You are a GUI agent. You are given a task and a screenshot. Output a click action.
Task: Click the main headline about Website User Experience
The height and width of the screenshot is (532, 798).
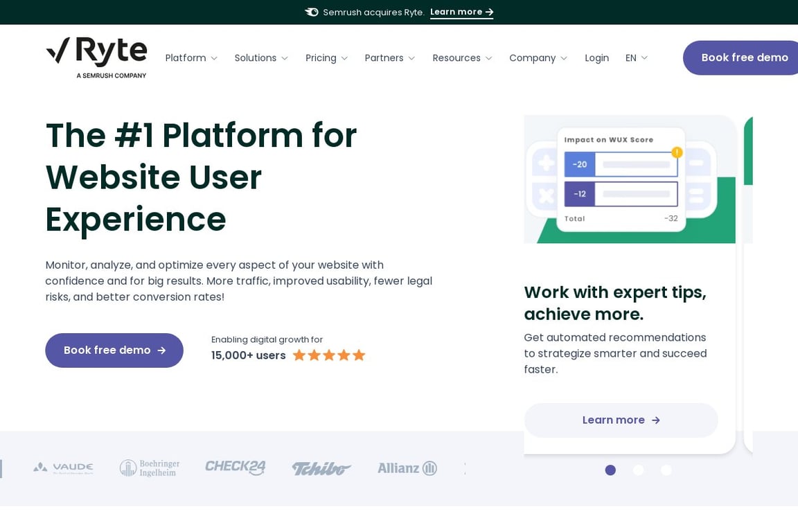point(201,177)
